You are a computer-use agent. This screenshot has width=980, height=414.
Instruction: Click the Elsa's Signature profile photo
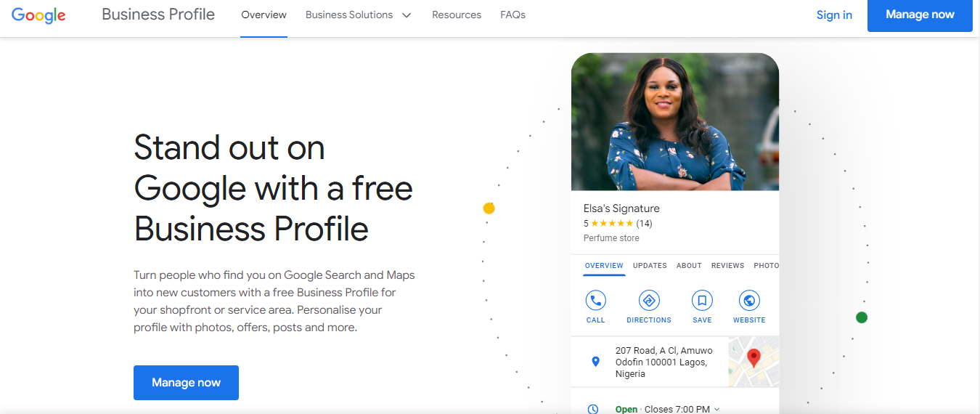coord(675,122)
